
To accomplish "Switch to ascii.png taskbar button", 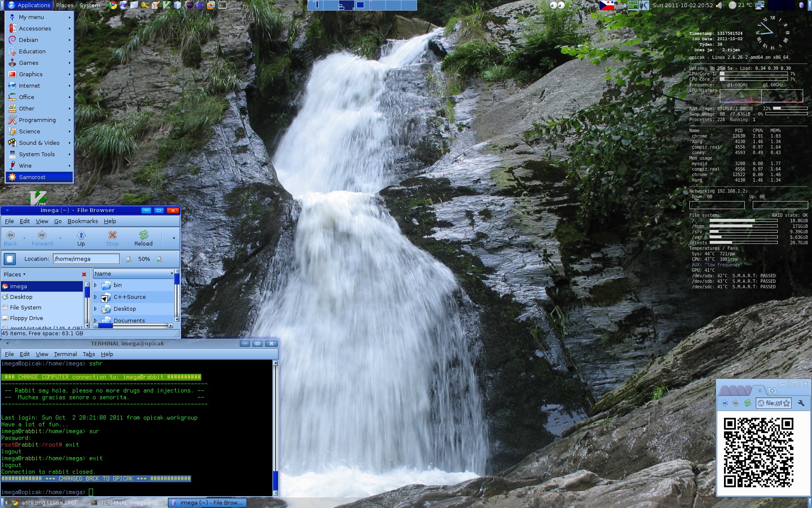I will pyautogui.click(x=47, y=503).
